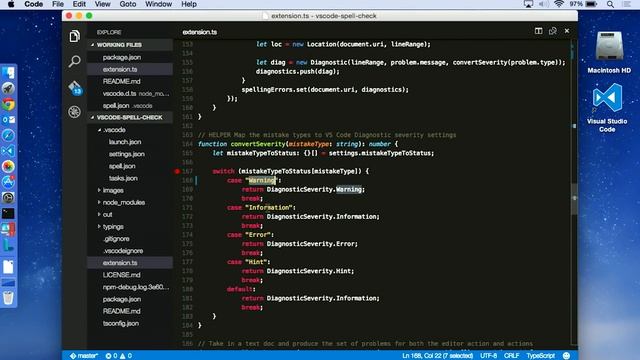This screenshot has width=640, height=360.
Task: Open Launchpad from the dock
Action: click(x=8, y=89)
